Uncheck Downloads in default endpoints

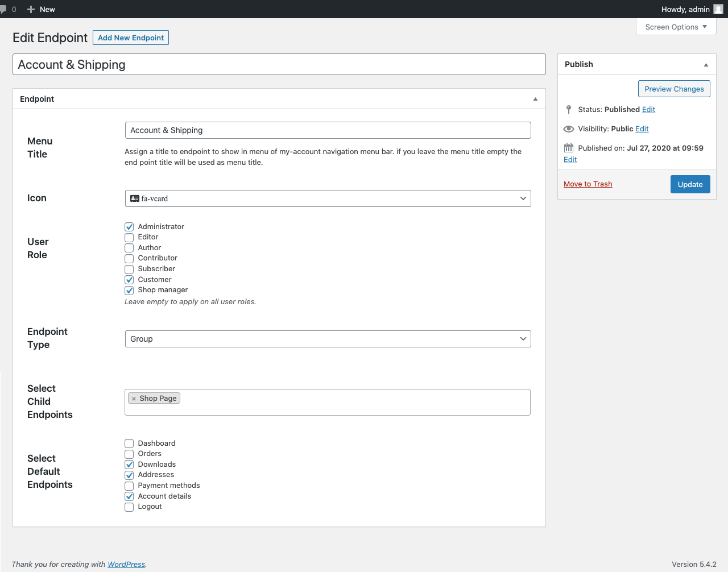129,464
